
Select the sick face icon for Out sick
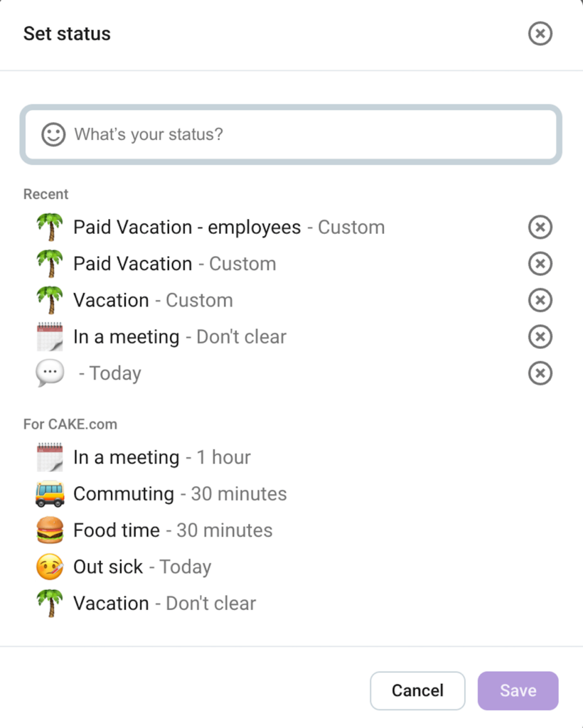click(x=48, y=567)
